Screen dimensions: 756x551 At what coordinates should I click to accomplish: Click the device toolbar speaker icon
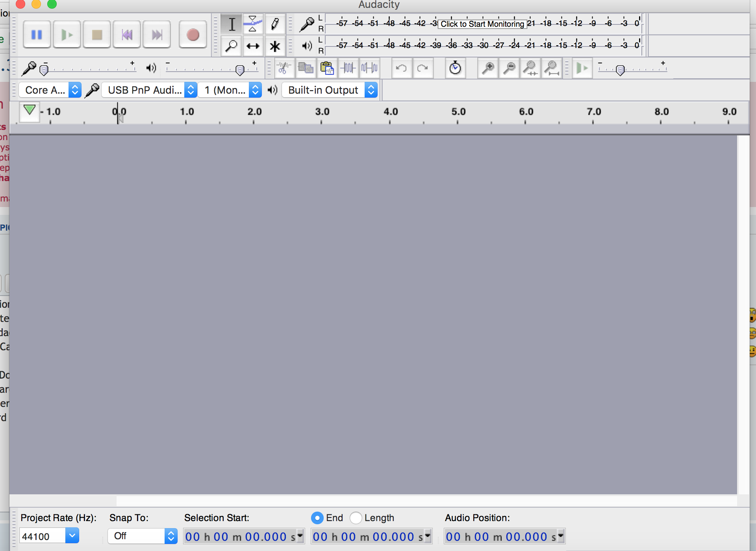point(272,90)
